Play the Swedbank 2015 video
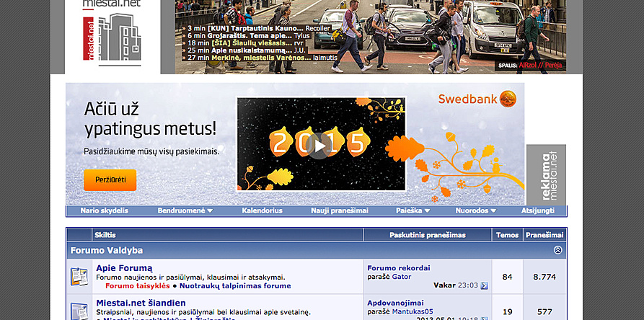This screenshot has height=320, width=644. pyautogui.click(x=319, y=145)
